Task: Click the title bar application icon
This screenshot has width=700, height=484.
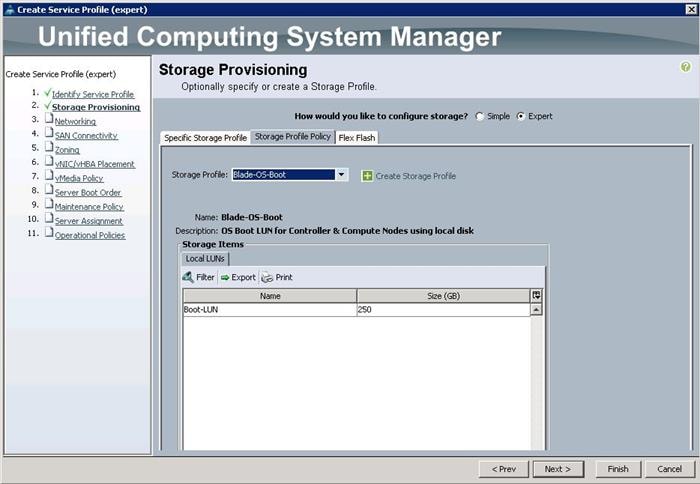Action: 10,10
